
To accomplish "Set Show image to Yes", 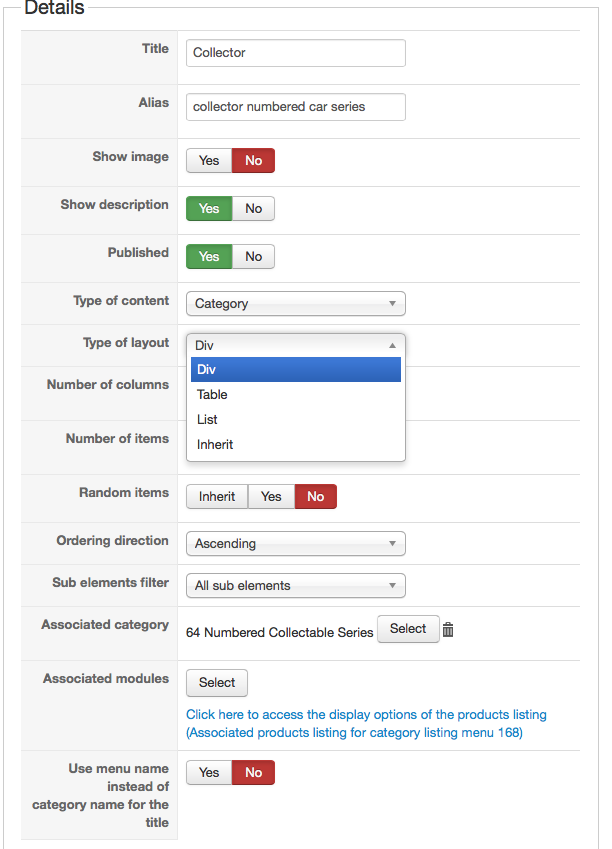I will click(209, 161).
